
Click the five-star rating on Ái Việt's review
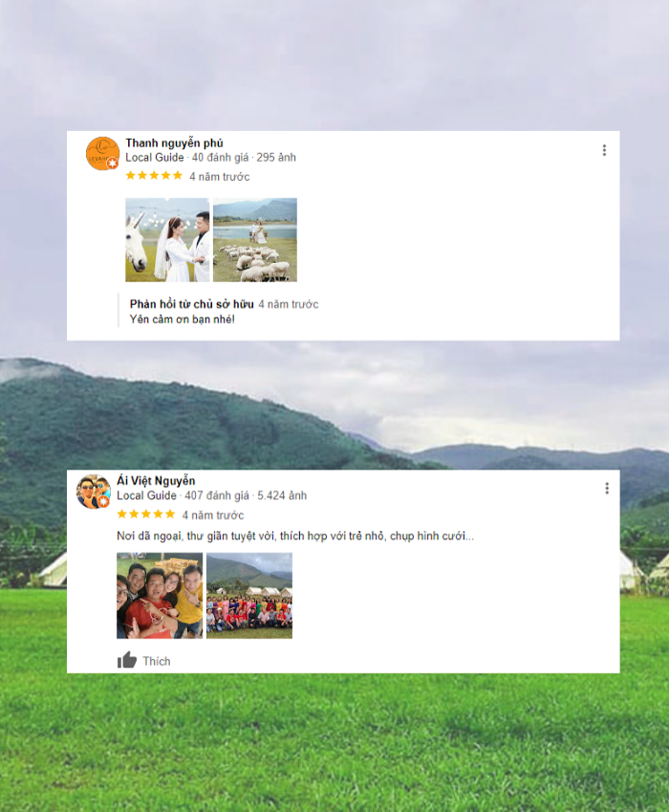pos(146,514)
